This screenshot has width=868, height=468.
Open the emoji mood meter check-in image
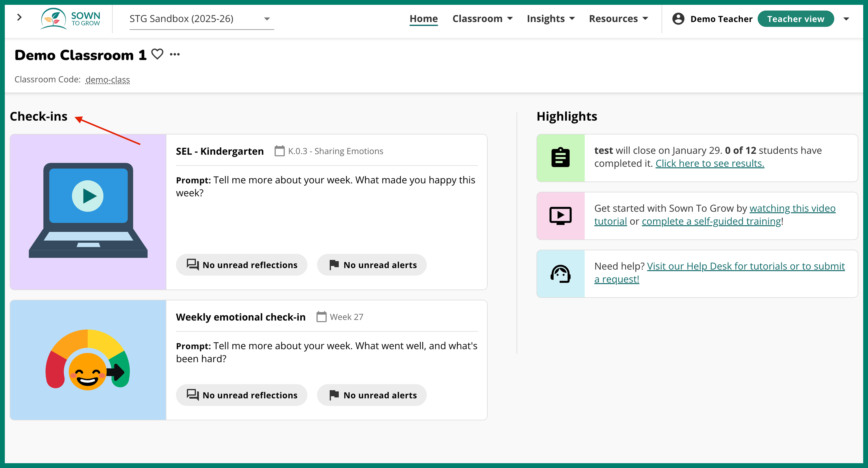pos(88,360)
